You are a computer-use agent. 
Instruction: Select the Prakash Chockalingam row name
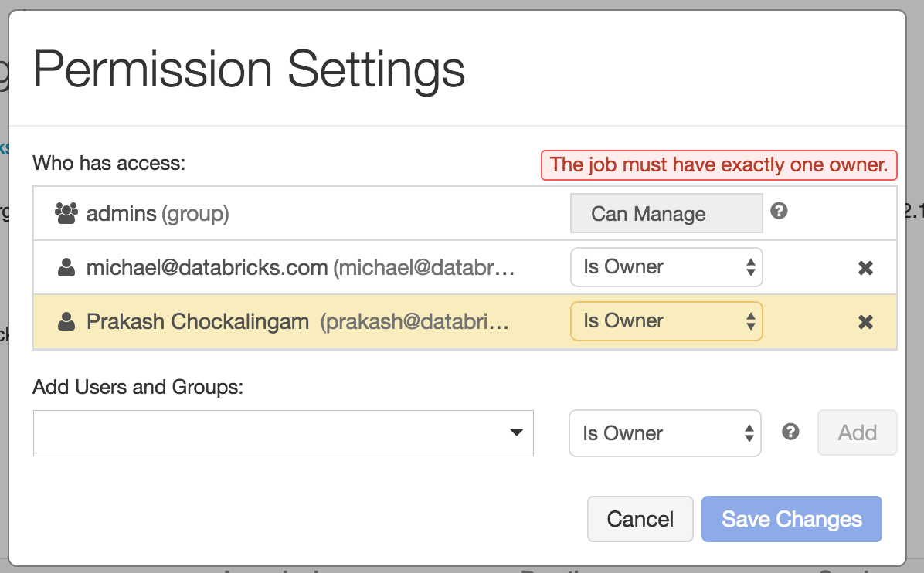pyautogui.click(x=198, y=321)
